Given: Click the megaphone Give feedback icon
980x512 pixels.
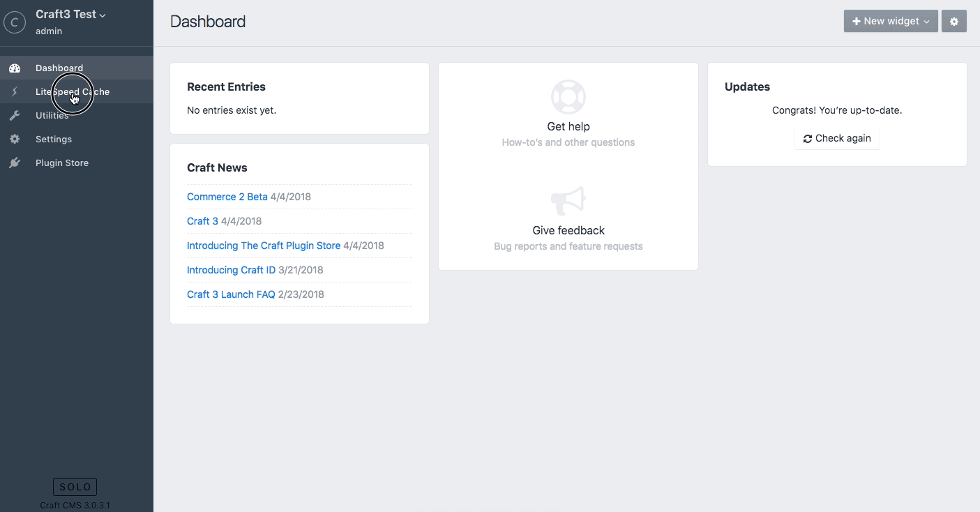Looking at the screenshot, I should click(568, 201).
